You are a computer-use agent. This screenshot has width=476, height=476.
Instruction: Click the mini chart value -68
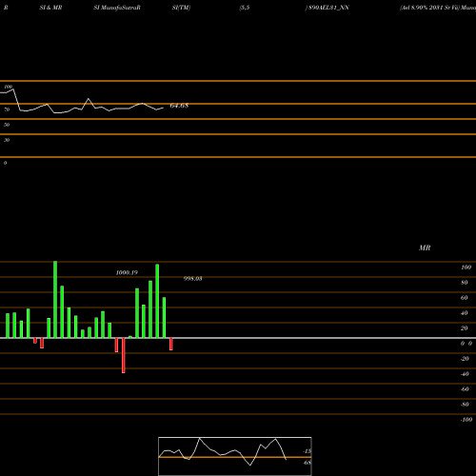tap(307, 463)
